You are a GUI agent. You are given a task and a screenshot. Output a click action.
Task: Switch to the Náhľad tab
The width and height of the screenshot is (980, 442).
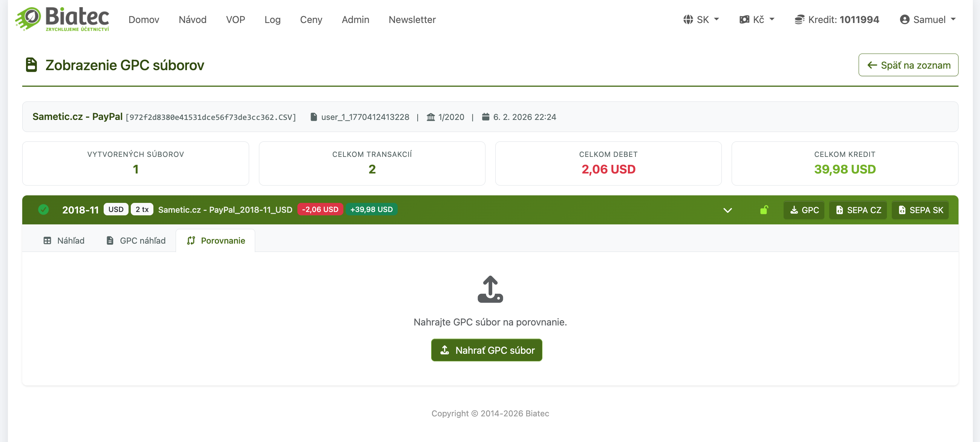[64, 241]
